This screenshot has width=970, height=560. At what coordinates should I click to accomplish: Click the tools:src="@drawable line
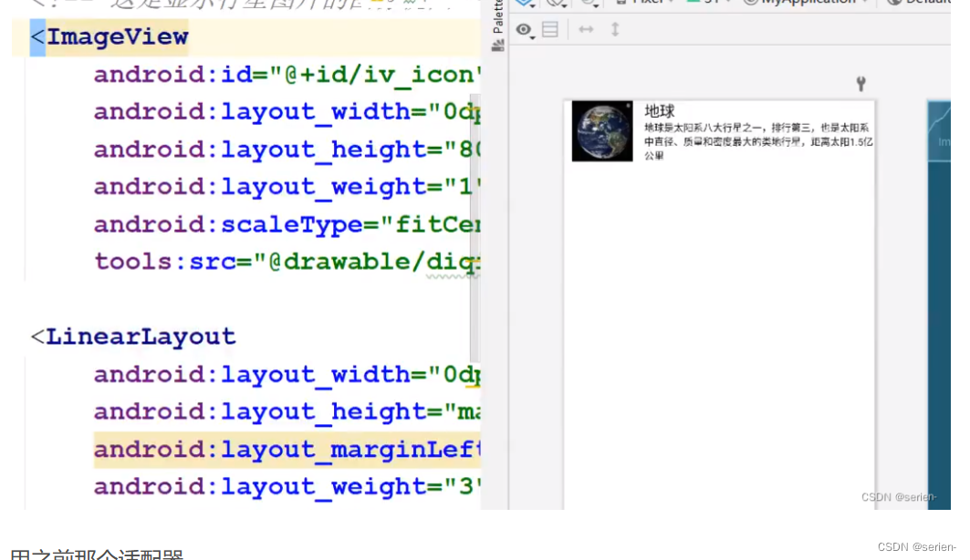coord(287,262)
